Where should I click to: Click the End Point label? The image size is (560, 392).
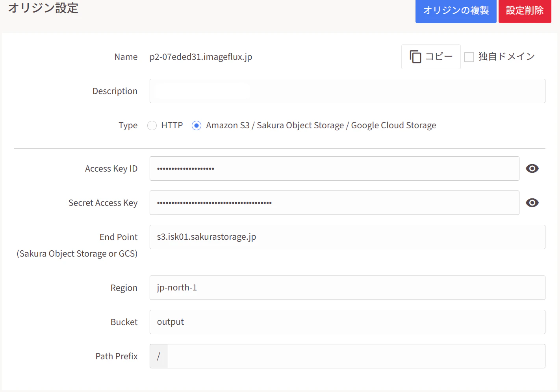coord(119,237)
